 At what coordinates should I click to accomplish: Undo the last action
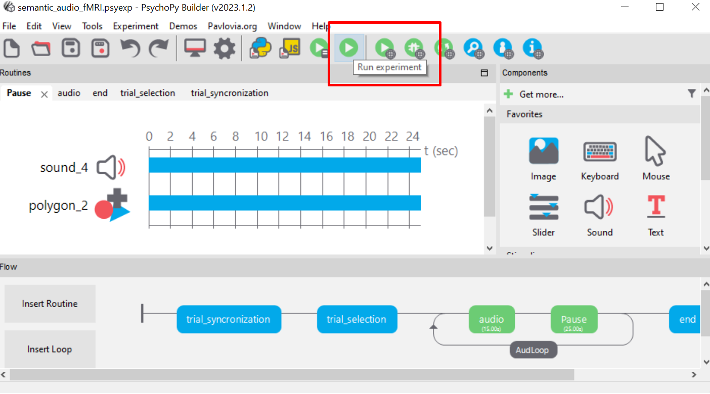[130, 48]
